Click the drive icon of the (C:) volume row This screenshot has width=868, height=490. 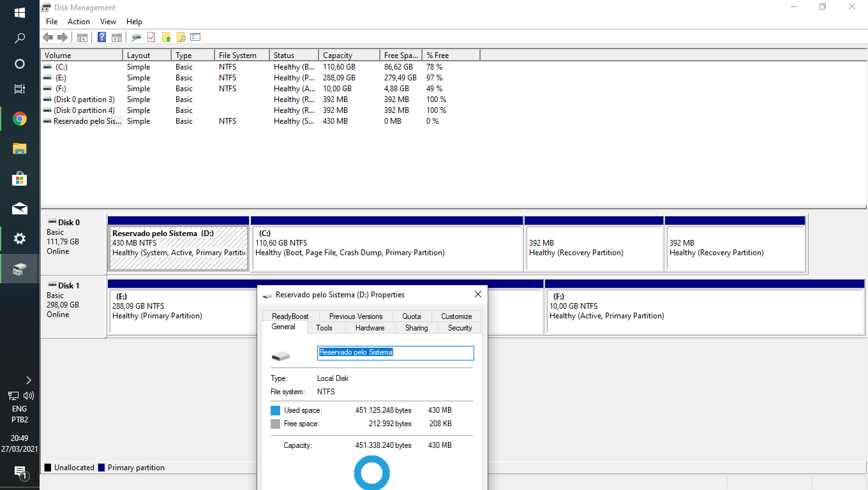click(x=47, y=67)
